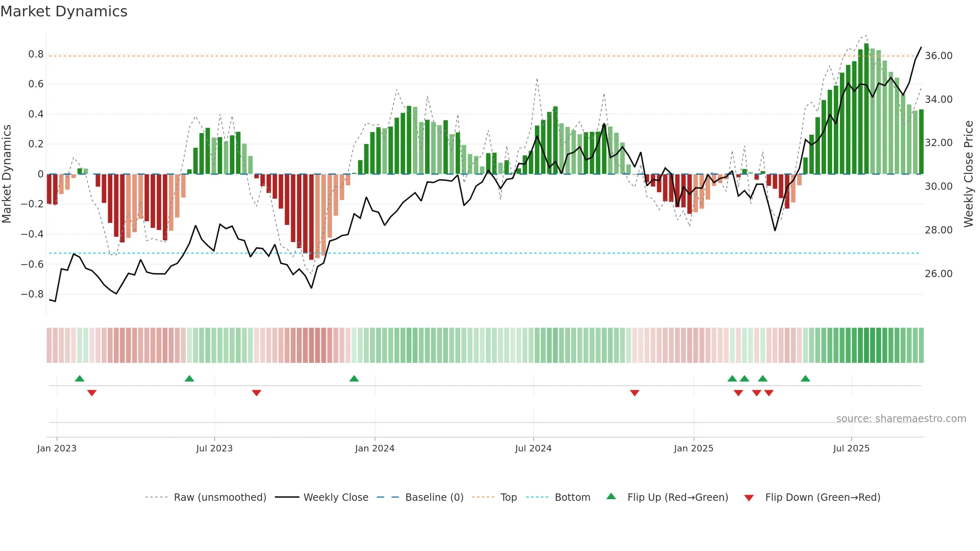The image size is (980, 551).
Task: Click the Jul 2025 x-axis label
Action: click(x=851, y=448)
